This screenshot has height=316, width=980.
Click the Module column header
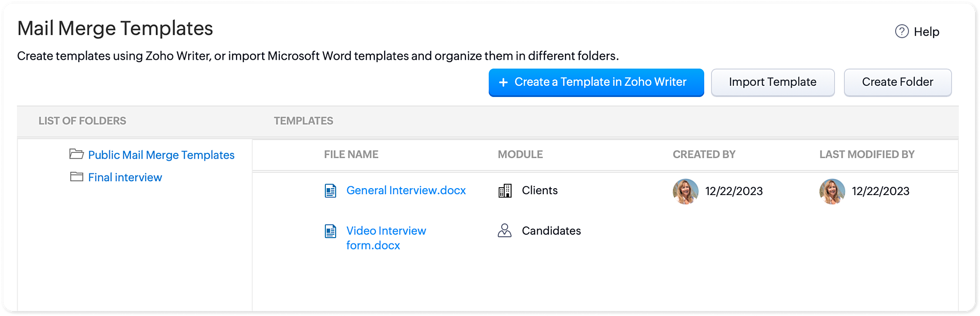(520, 154)
